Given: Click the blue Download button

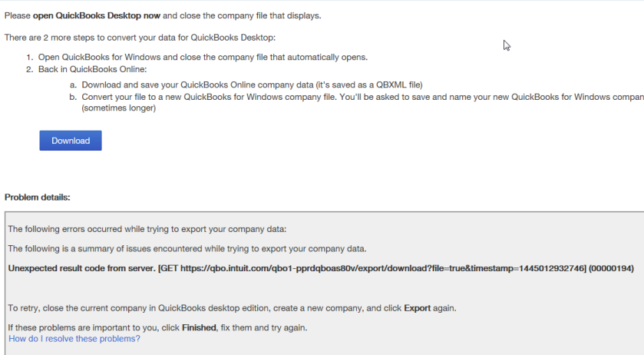Looking at the screenshot, I should (71, 141).
